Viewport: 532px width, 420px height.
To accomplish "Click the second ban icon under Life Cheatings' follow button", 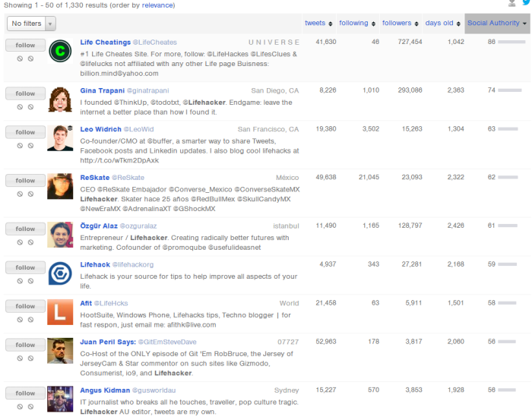I will 30,58.
